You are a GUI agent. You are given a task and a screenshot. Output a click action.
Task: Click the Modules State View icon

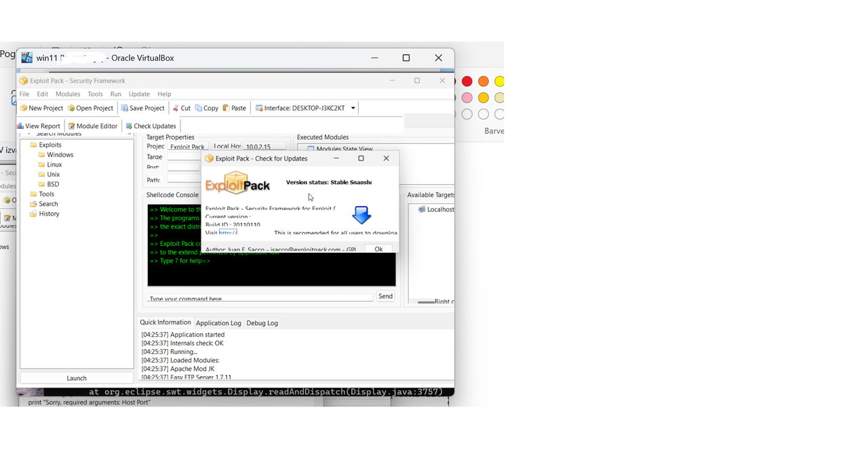pyautogui.click(x=311, y=149)
